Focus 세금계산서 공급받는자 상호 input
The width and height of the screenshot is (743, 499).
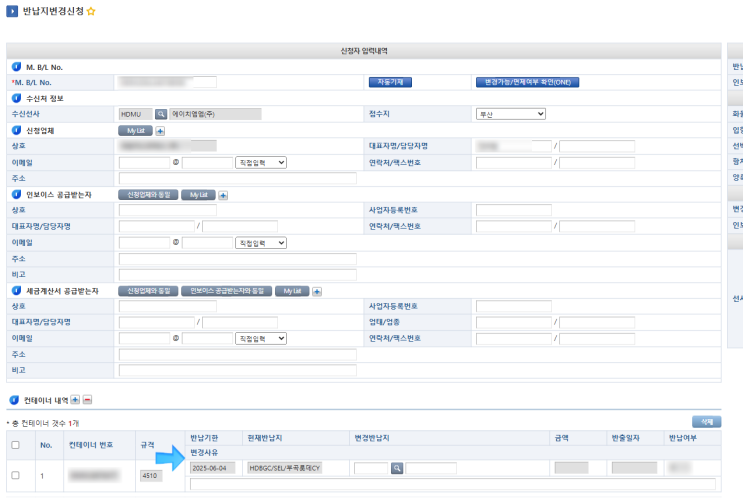coord(168,306)
